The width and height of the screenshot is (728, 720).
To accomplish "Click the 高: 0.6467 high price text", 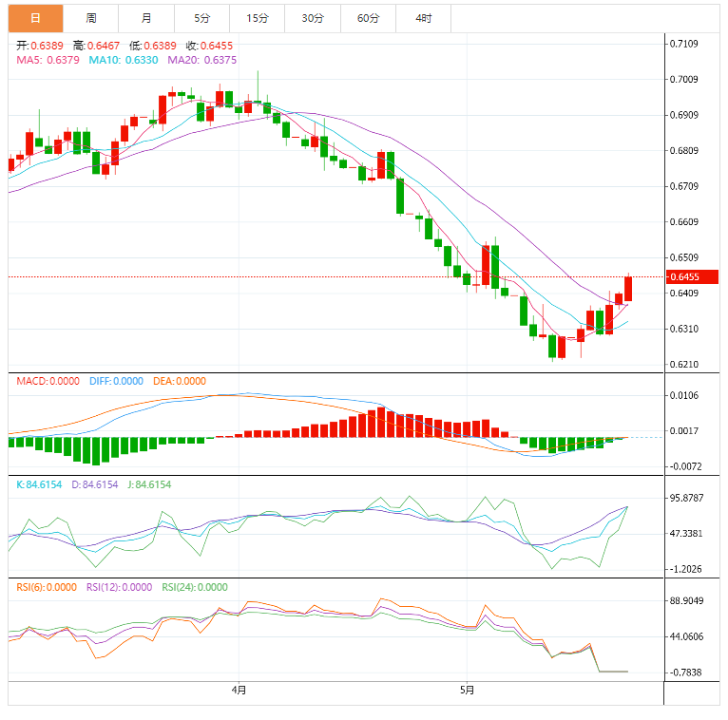I will coord(96,46).
